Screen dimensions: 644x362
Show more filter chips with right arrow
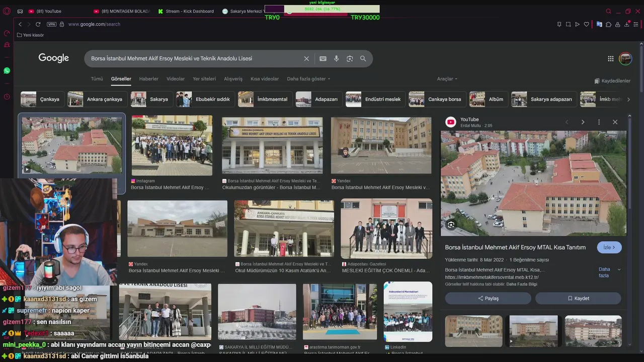628,100
